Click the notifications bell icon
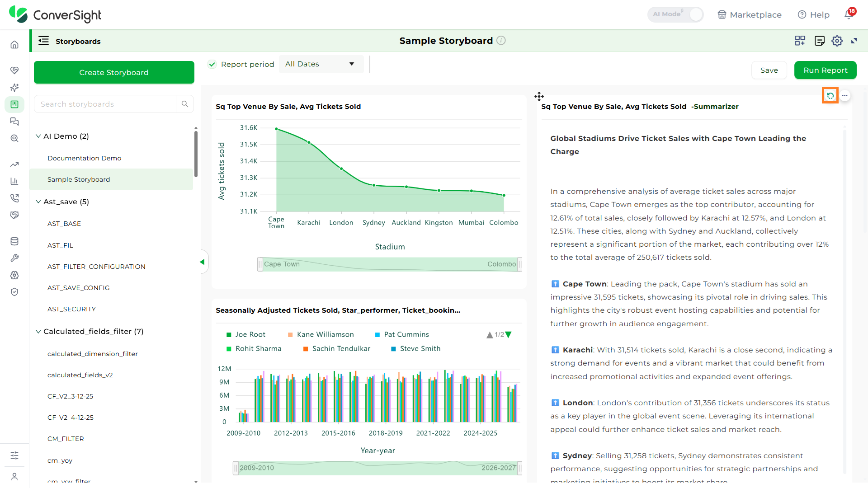 pyautogui.click(x=849, y=14)
